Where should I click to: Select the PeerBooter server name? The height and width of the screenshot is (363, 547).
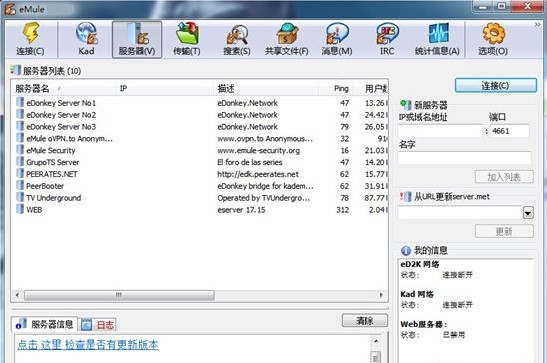pyautogui.click(x=45, y=186)
